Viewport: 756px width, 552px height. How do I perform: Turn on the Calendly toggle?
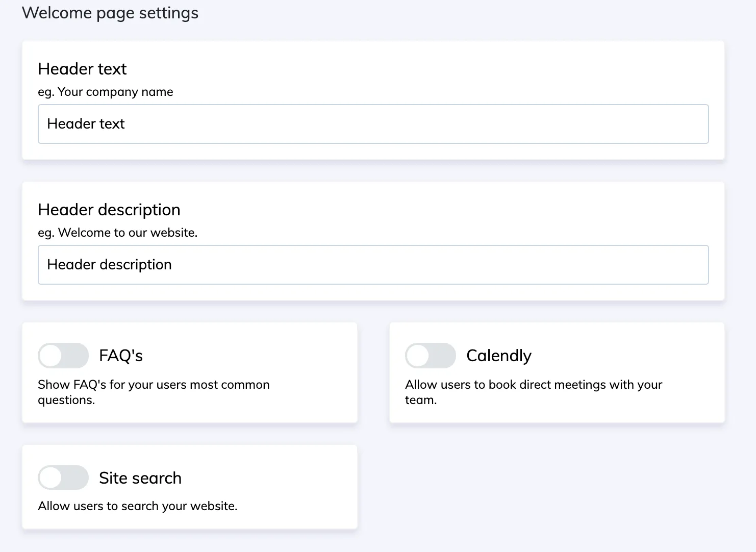(x=431, y=356)
